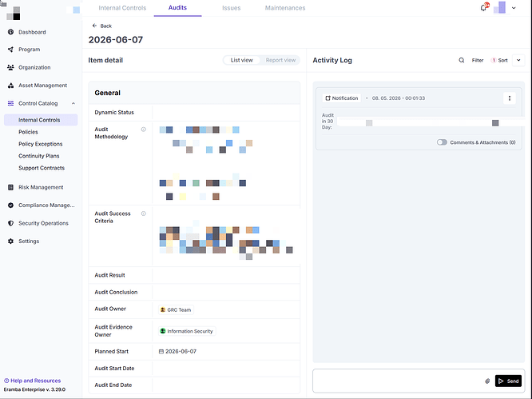Click the Eramba logo in top left
The image size is (532, 399).
14,13
